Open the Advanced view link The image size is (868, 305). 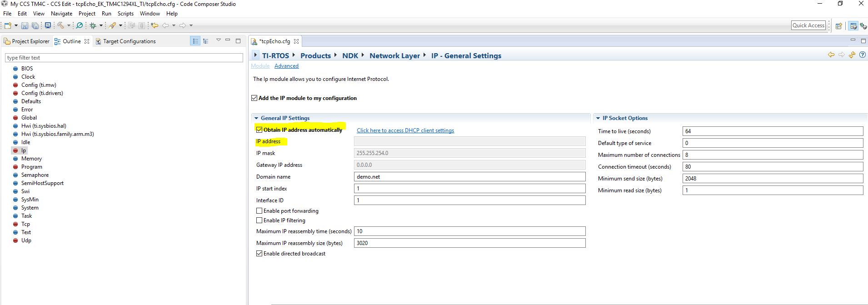tap(286, 66)
